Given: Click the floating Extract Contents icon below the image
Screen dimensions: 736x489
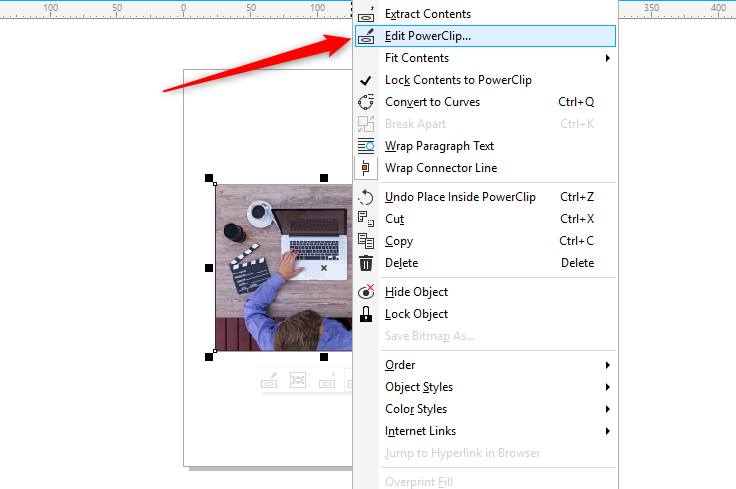Looking at the screenshot, I should [x=327, y=380].
